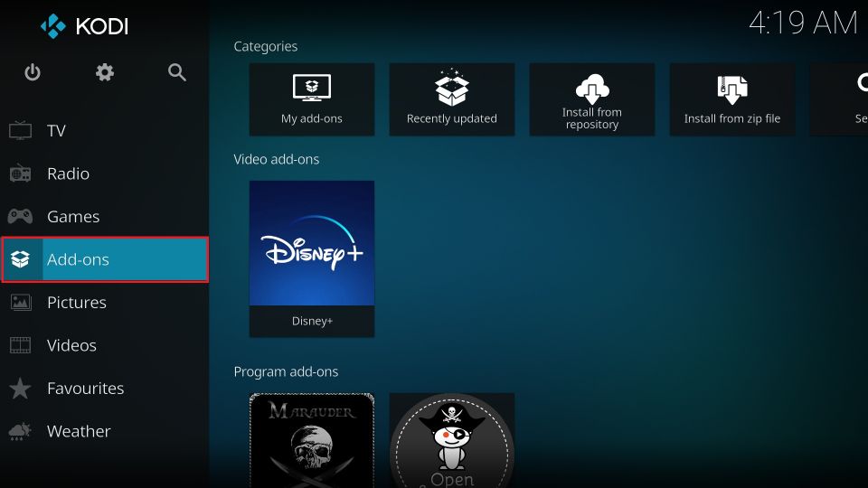Open the My add-ons category

point(312,99)
